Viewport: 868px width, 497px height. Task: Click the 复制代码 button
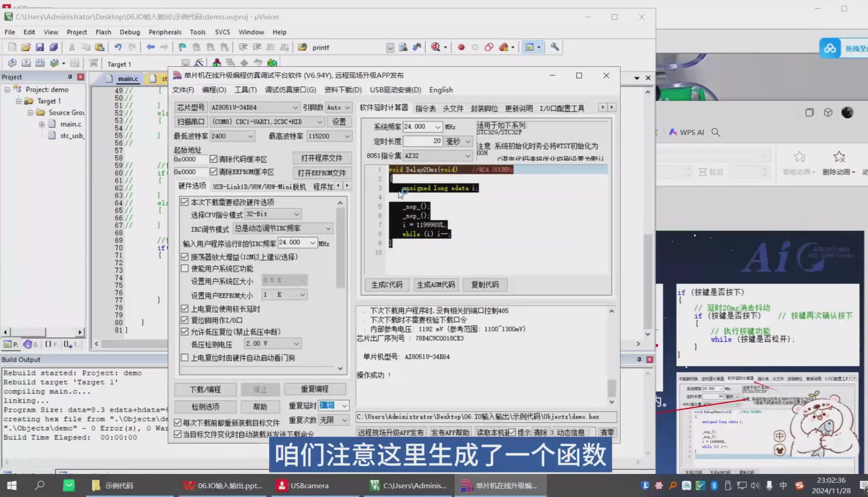pos(485,285)
